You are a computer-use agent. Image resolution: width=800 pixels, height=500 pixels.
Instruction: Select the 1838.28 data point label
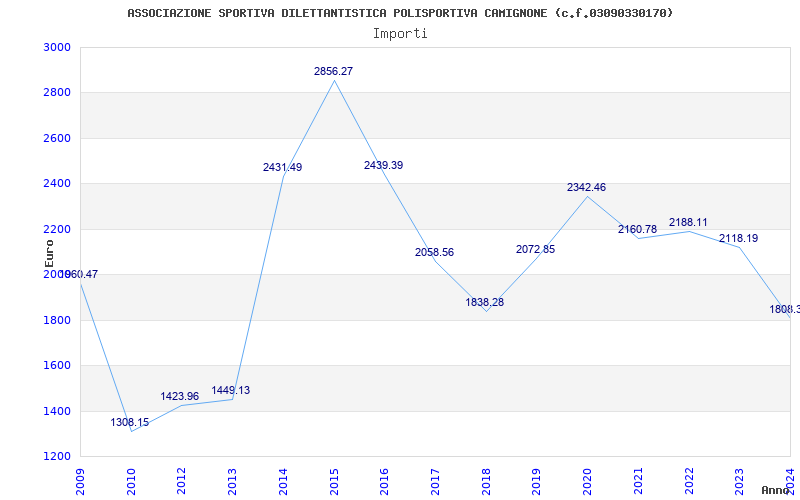[x=484, y=303]
